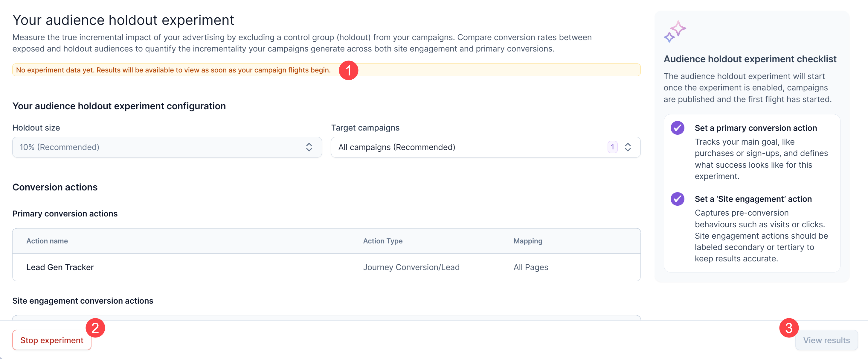Click the checkmark beside Site engagement action
The height and width of the screenshot is (359, 868).
(x=677, y=199)
